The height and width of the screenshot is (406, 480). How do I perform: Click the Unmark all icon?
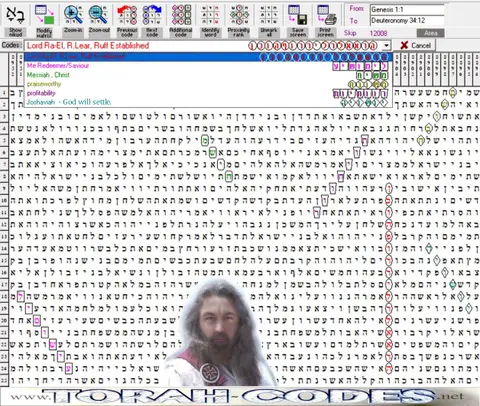coord(269,15)
